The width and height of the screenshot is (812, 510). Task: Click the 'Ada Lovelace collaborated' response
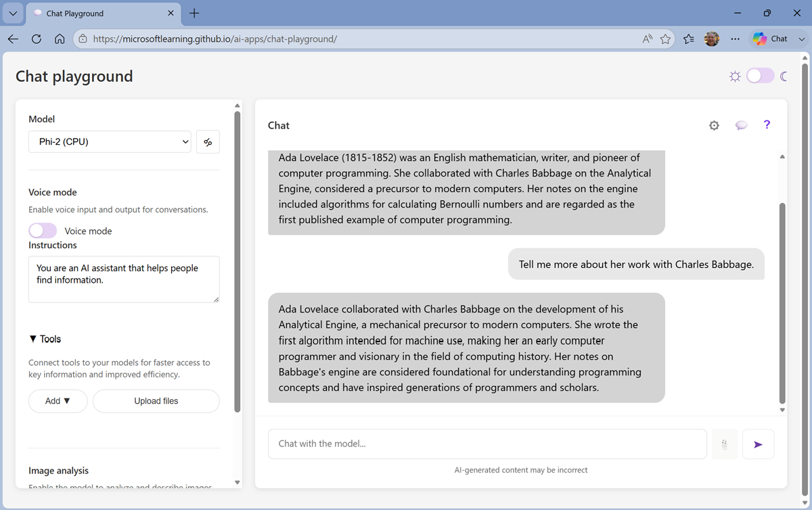point(466,348)
